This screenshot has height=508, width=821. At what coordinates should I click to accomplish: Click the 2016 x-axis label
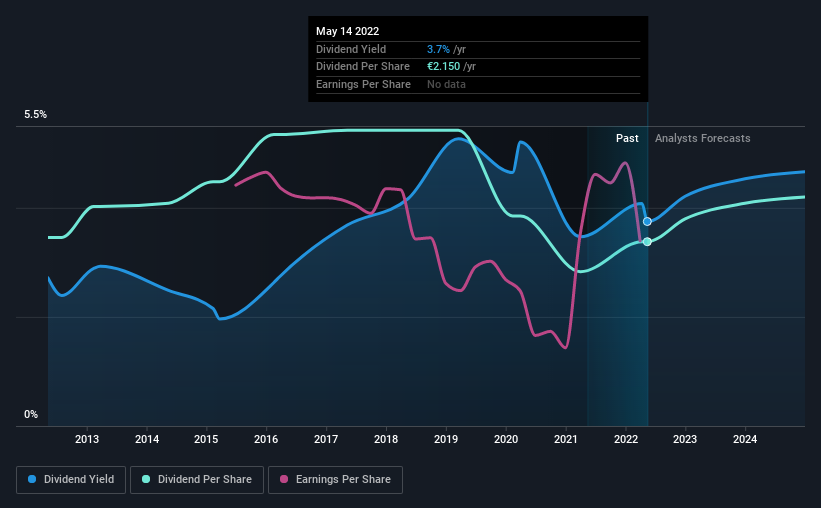[266, 439]
